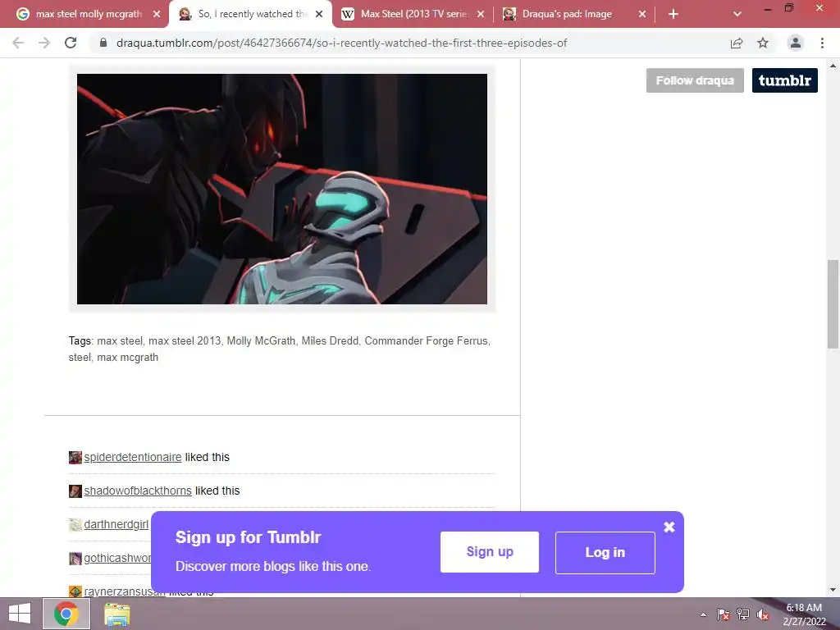The image size is (840, 630).
Task: Click Chrome icon in taskbar
Action: pyautogui.click(x=66, y=614)
